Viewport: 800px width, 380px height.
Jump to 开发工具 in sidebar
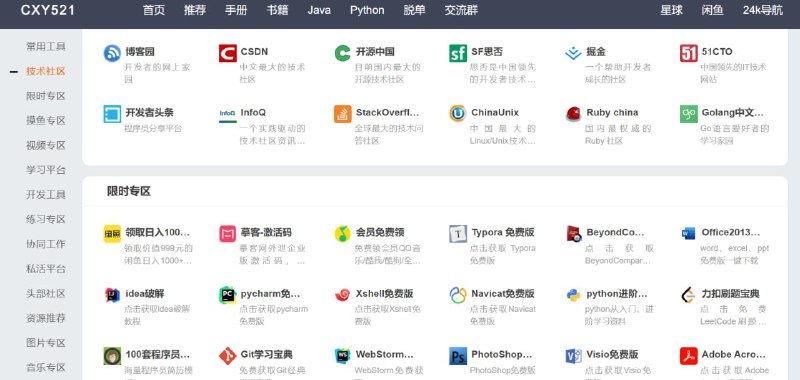pyautogui.click(x=46, y=194)
